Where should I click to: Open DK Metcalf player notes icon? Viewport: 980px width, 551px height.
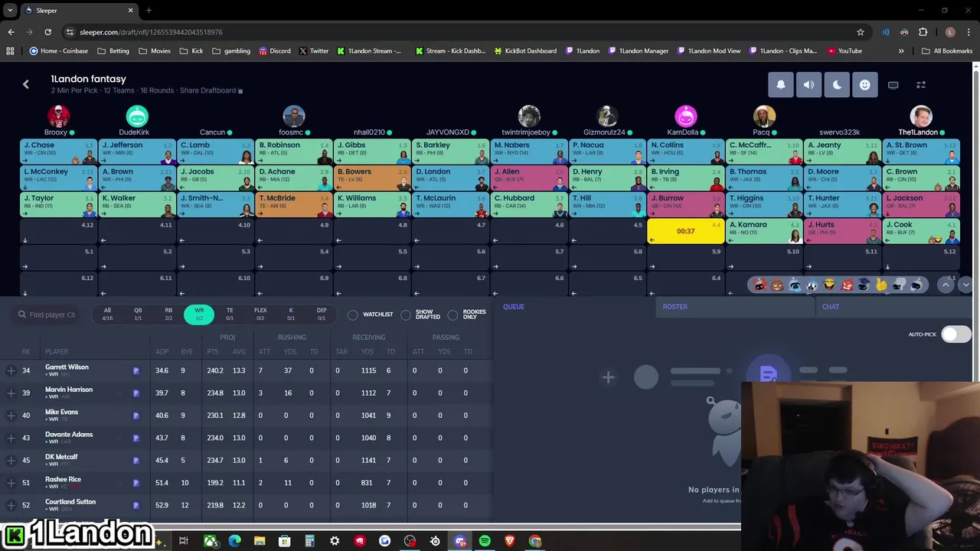136,461
